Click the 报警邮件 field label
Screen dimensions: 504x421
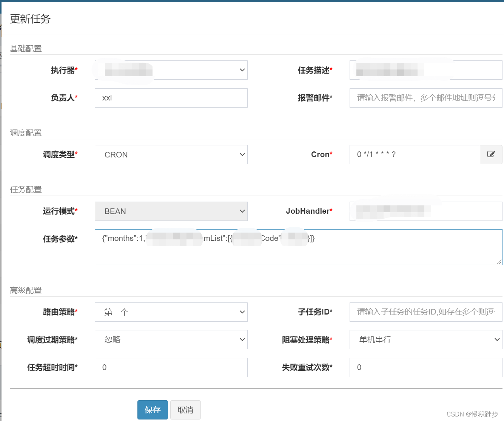click(x=315, y=98)
